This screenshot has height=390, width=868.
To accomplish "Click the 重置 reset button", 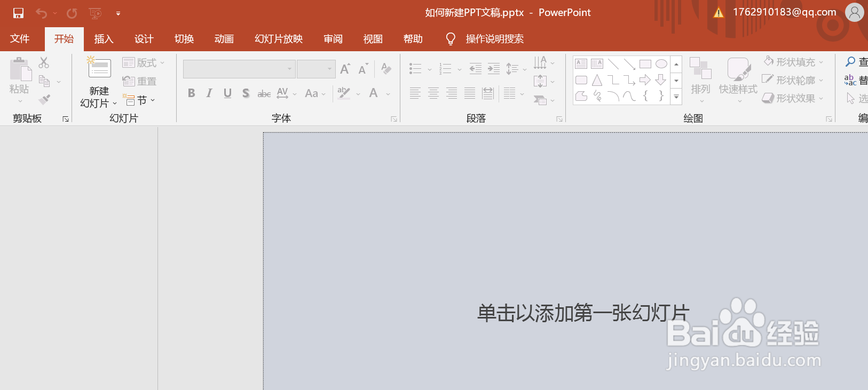I will coord(139,81).
